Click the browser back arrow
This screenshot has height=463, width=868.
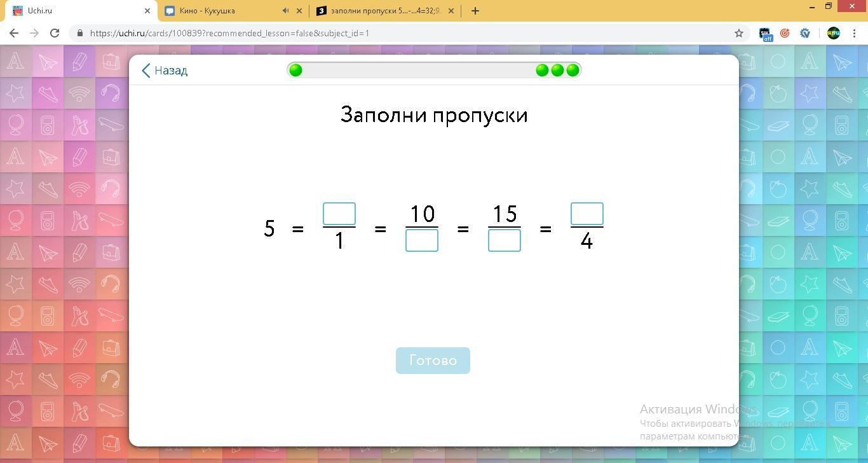[x=14, y=33]
